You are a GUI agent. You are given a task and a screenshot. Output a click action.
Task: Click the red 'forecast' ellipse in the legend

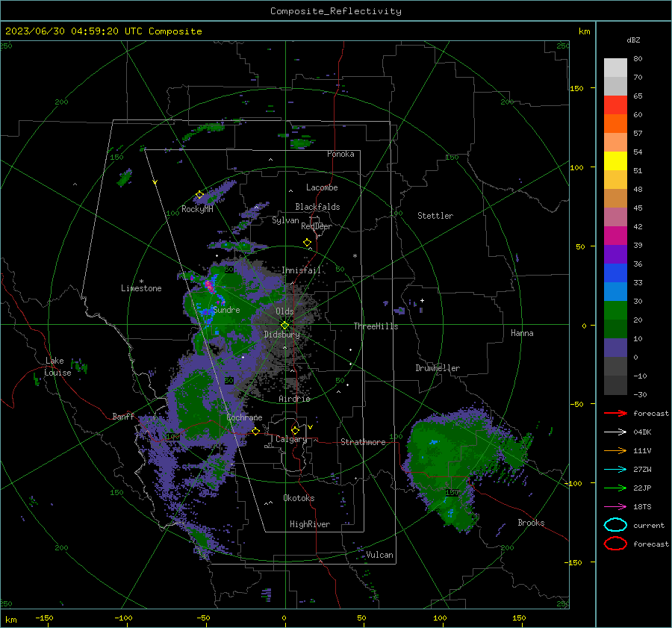(615, 544)
